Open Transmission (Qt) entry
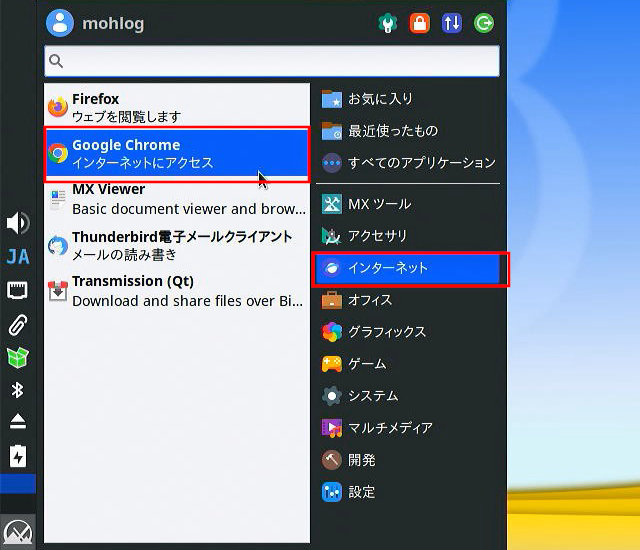 pos(177,291)
